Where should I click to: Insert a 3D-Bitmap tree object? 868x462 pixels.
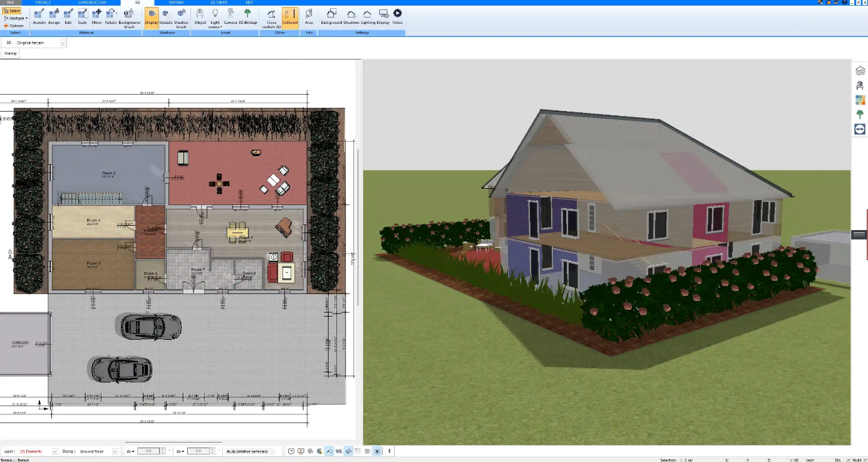(247, 16)
